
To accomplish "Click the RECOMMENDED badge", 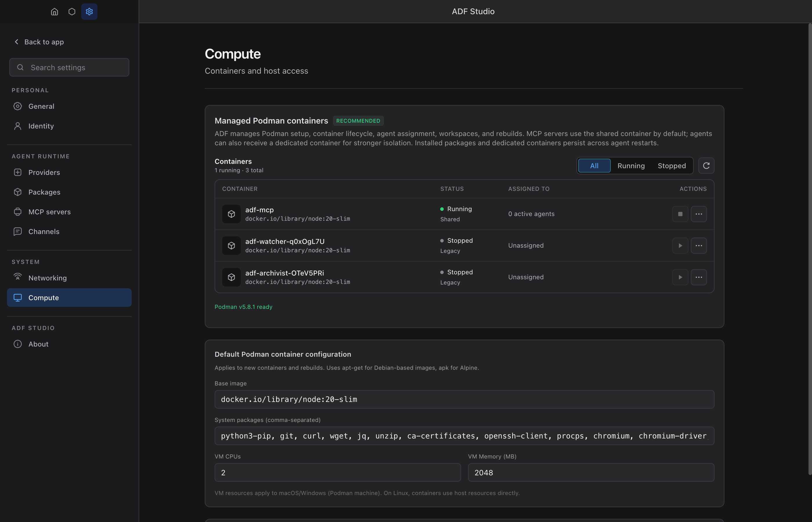I will coord(358,121).
